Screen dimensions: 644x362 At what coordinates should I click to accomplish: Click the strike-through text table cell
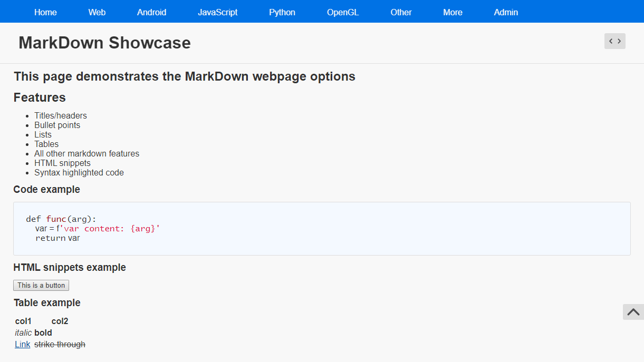60,345
